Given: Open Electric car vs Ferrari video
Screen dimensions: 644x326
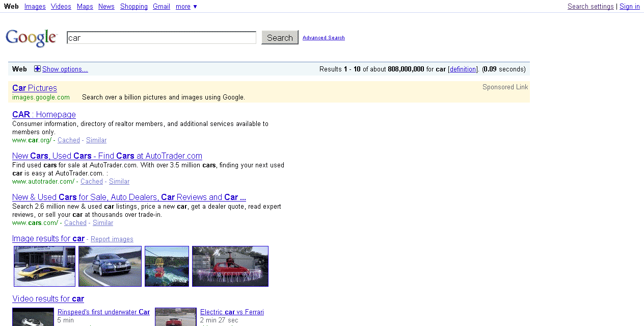Looking at the screenshot, I should [232, 312].
